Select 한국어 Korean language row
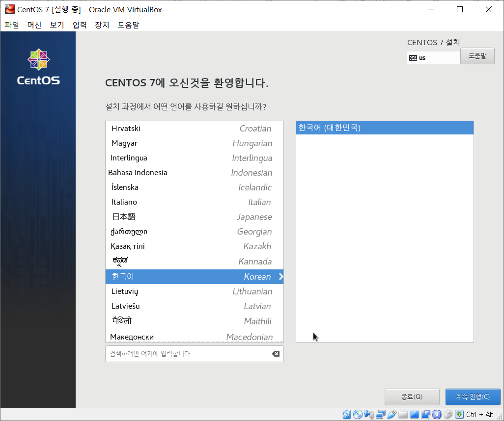This screenshot has height=421, width=504. pyautogui.click(x=195, y=276)
